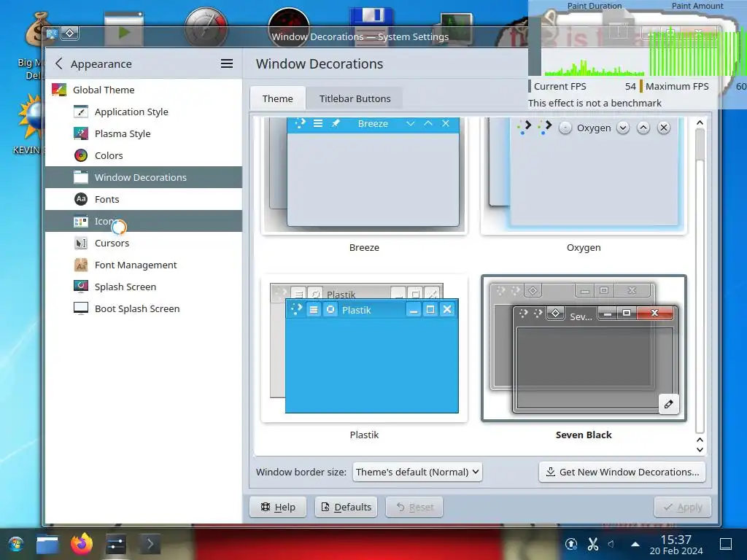Click Get New Window Decorations button

(x=622, y=472)
